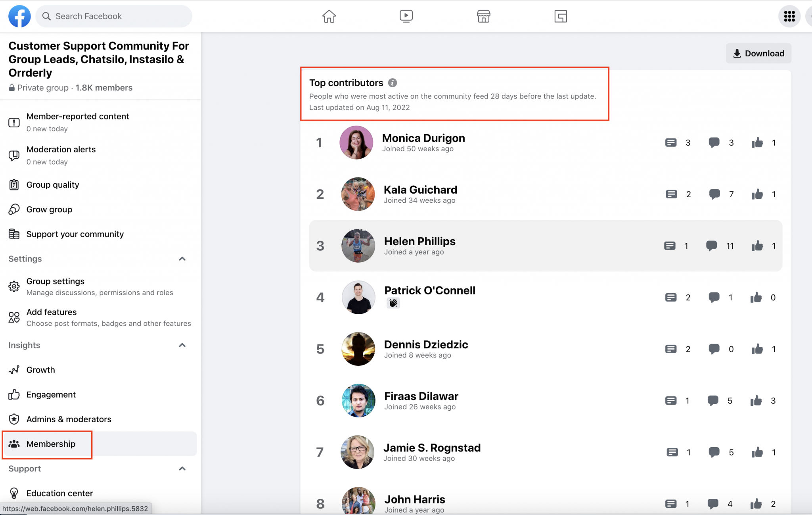Click the Education center lightbulb icon
The height and width of the screenshot is (515, 812).
[x=14, y=493]
